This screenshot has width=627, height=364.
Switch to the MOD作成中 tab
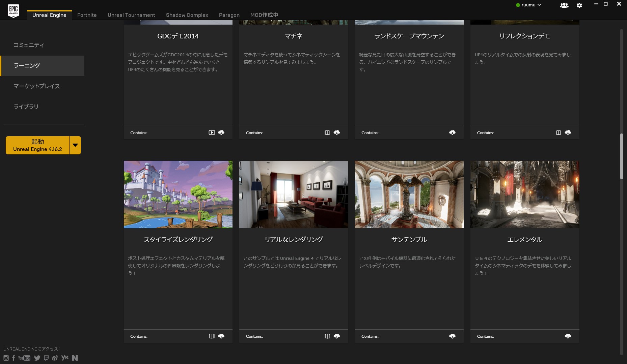click(264, 15)
